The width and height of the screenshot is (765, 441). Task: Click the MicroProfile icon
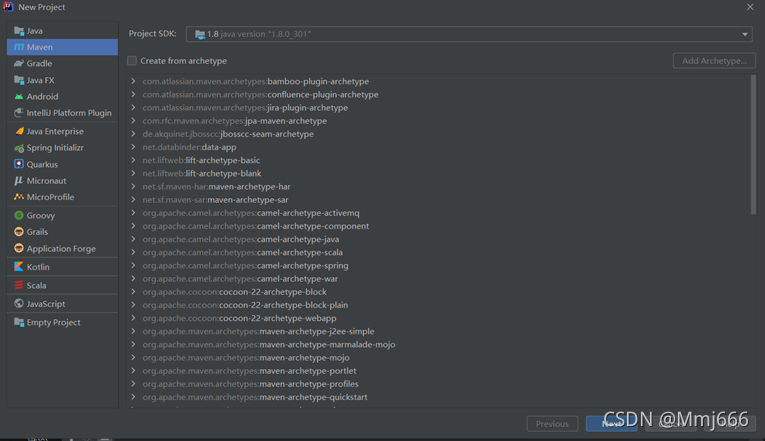pos(19,197)
